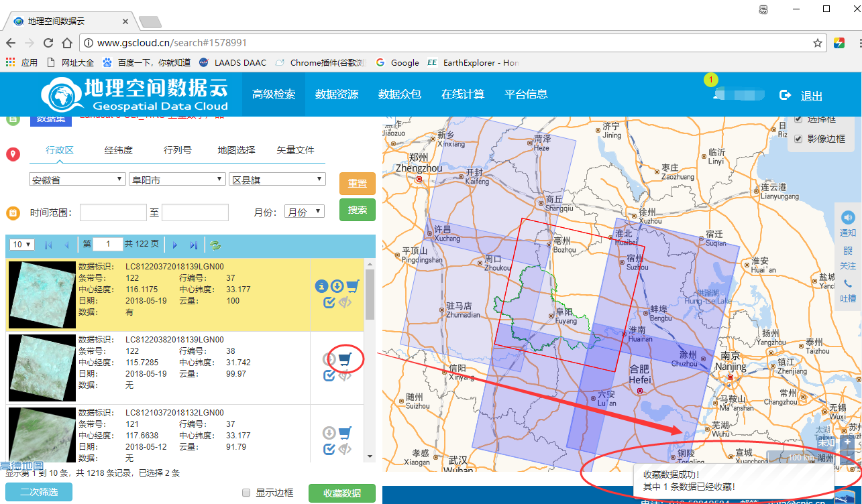The height and width of the screenshot is (504, 862).
Task: Enable the 显示边框 checkbox
Action: (x=246, y=493)
